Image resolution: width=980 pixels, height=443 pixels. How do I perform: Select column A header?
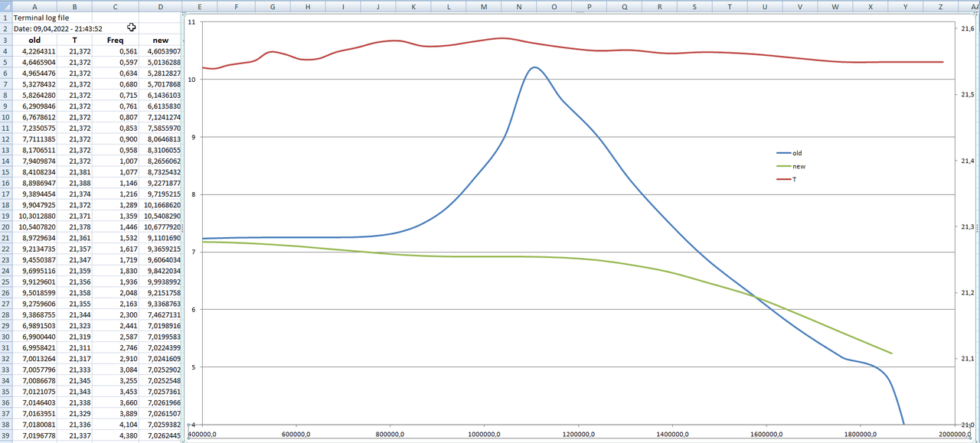[x=34, y=5]
